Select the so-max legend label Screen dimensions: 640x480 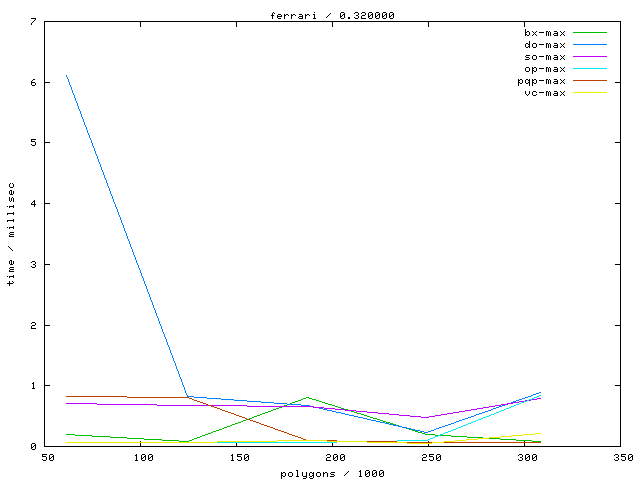click(x=545, y=56)
